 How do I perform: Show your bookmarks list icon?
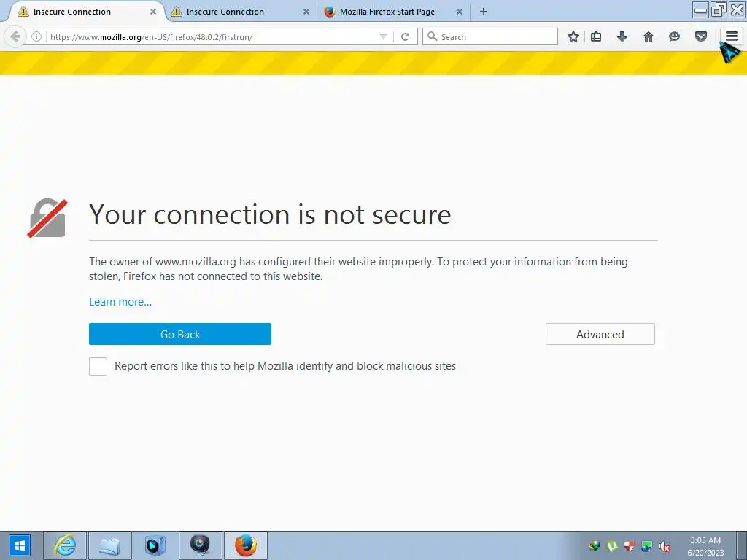(596, 36)
